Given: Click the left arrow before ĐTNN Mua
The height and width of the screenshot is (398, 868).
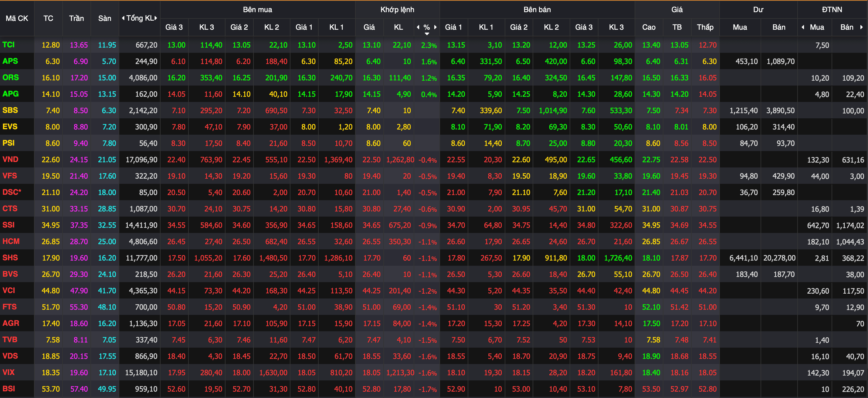Looking at the screenshot, I should coord(803,27).
